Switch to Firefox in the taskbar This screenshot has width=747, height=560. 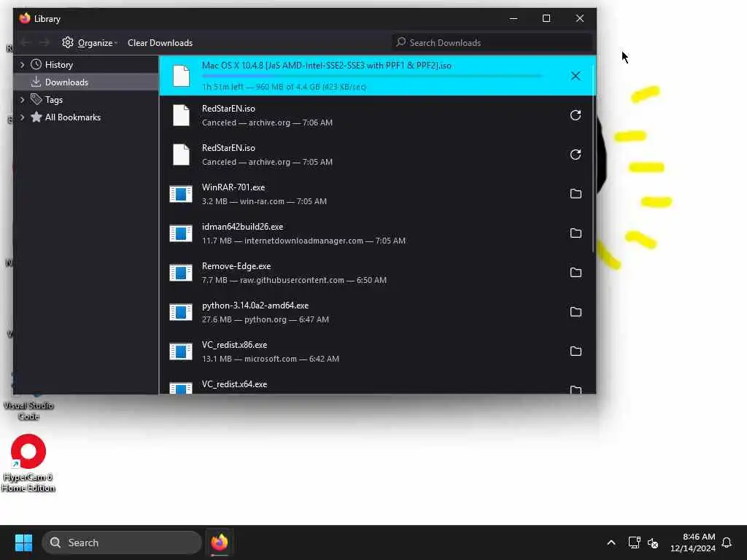click(219, 542)
